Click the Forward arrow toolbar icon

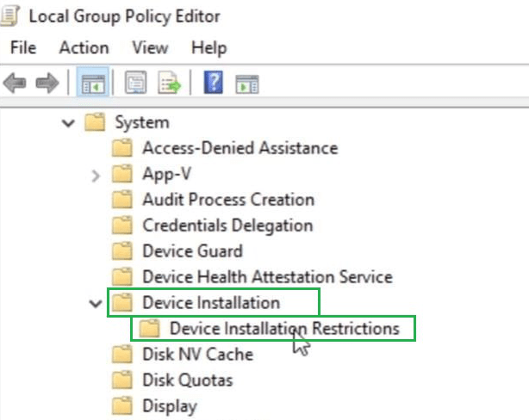pos(47,83)
